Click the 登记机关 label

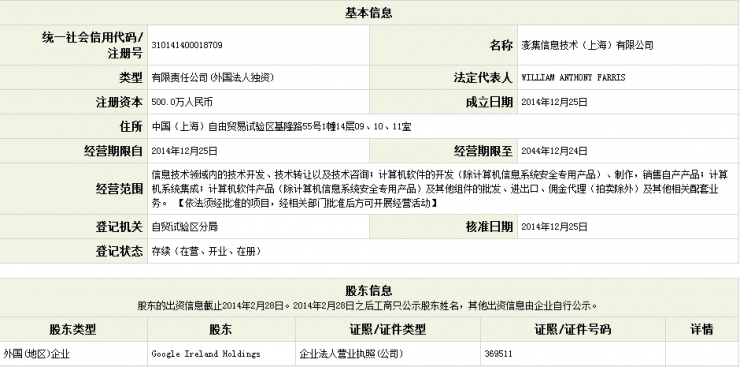[119, 227]
